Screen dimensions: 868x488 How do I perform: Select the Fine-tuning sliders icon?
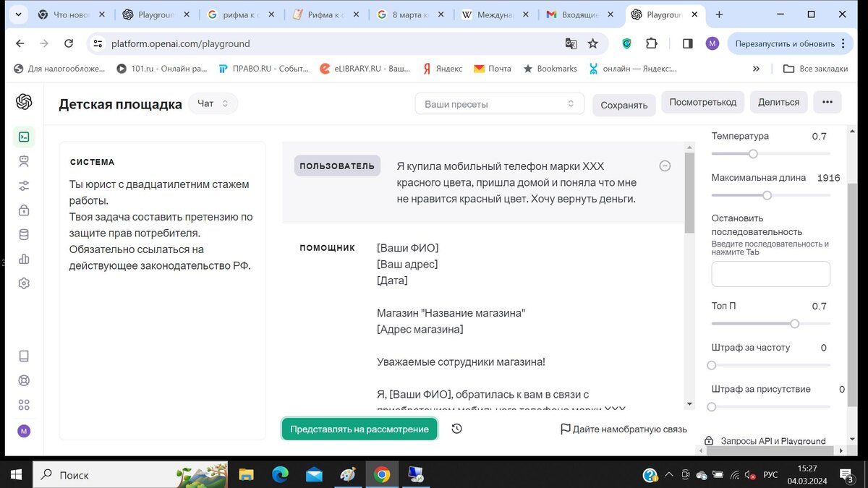24,185
